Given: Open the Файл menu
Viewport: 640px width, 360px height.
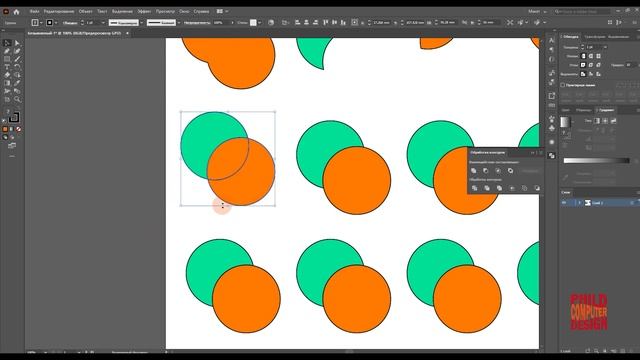Looking at the screenshot, I should (34, 11).
